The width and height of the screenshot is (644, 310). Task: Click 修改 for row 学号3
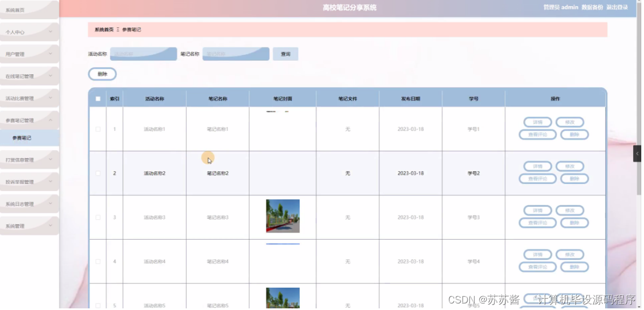570,211
